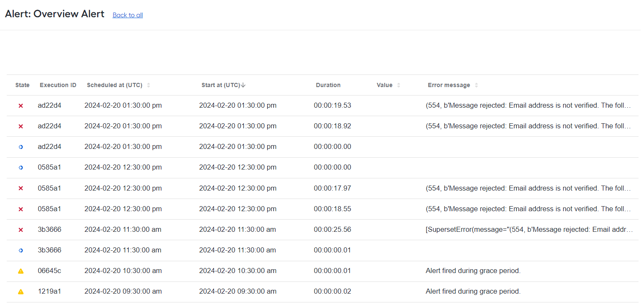The image size is (644, 305).
Task: Click working state icon for 3b3666 row
Action: [x=21, y=251]
